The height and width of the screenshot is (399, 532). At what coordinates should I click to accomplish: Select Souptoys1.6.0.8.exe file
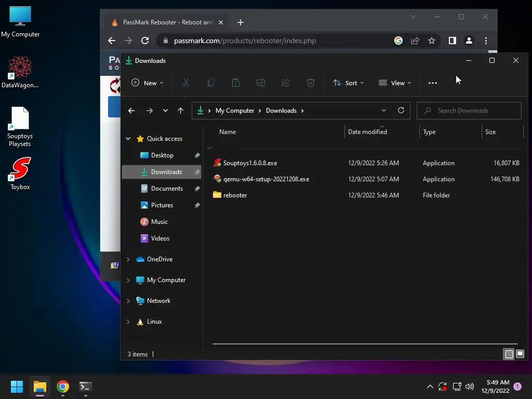(x=366, y=163)
